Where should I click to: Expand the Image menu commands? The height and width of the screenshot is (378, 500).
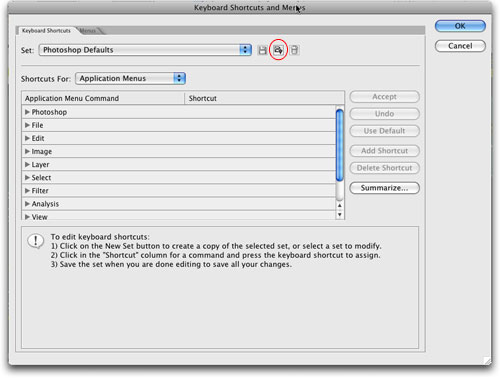coord(27,151)
